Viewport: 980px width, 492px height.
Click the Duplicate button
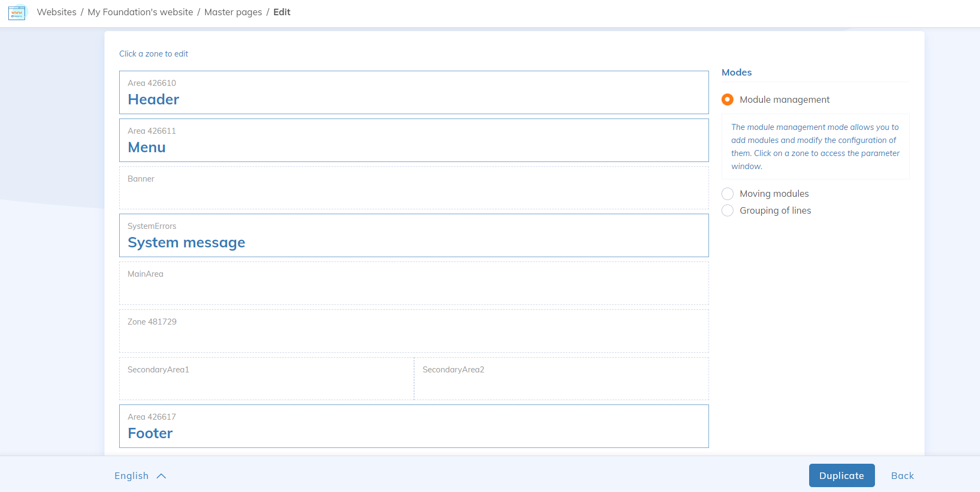pos(842,476)
